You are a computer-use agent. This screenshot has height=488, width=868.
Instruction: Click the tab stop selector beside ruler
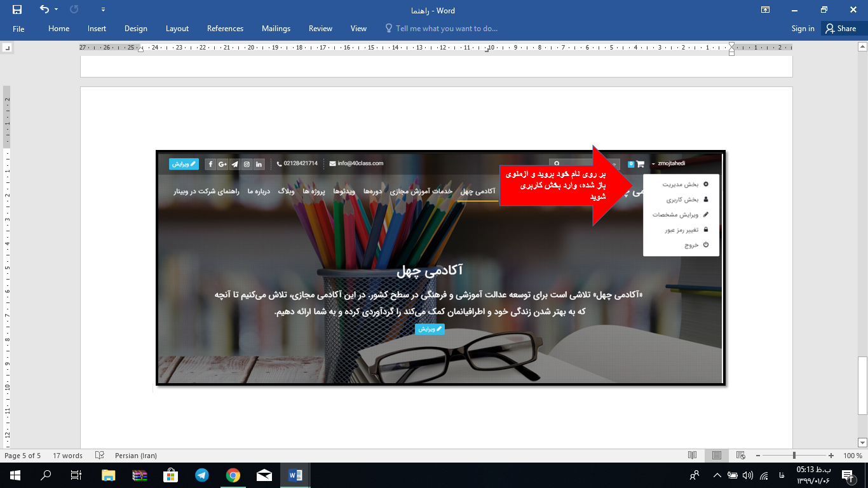point(7,48)
